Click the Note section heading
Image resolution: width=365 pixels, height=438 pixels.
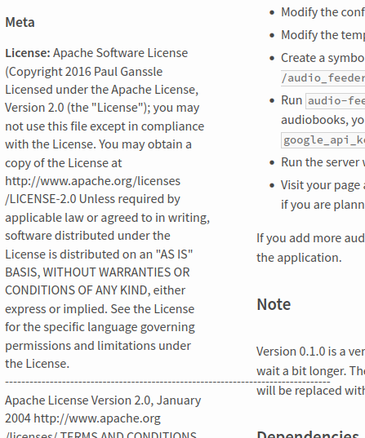[274, 304]
